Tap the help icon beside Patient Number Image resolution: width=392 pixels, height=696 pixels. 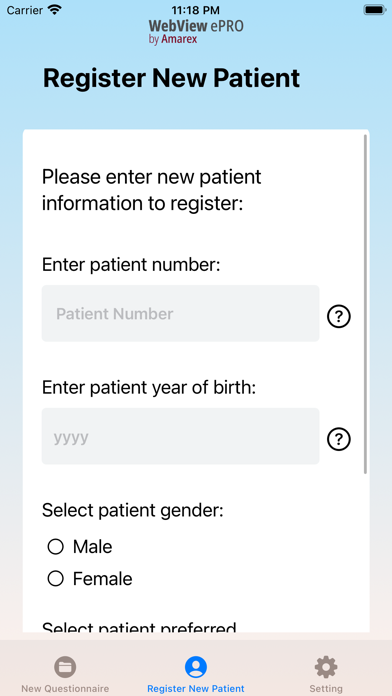click(x=339, y=316)
